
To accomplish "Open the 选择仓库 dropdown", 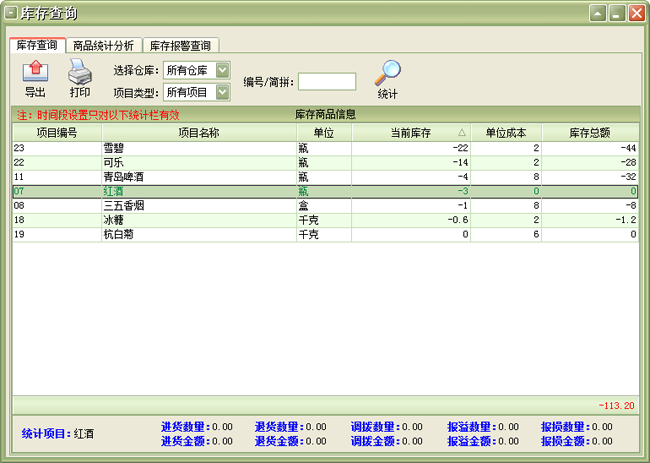I will (x=222, y=70).
